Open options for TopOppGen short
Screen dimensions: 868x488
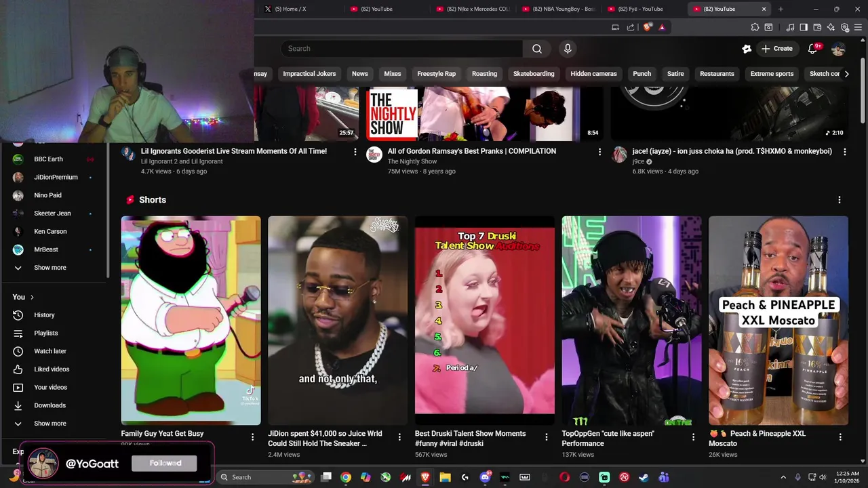[693, 437]
